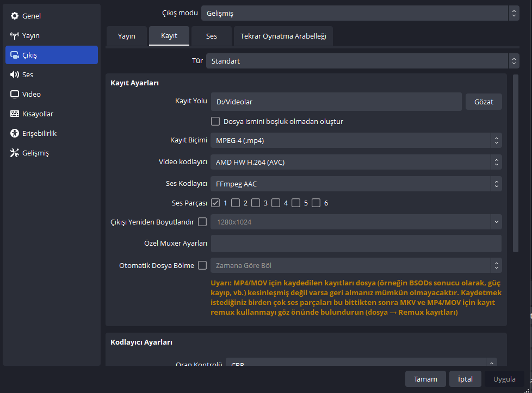Open Yayın settings via antenna icon
The height and width of the screenshot is (393, 532).
(15, 35)
